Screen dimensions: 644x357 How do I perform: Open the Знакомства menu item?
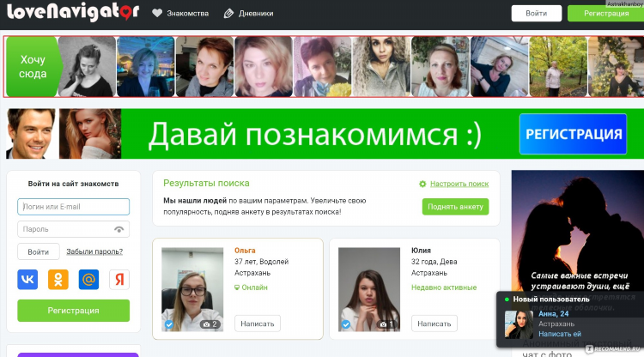[x=188, y=14]
